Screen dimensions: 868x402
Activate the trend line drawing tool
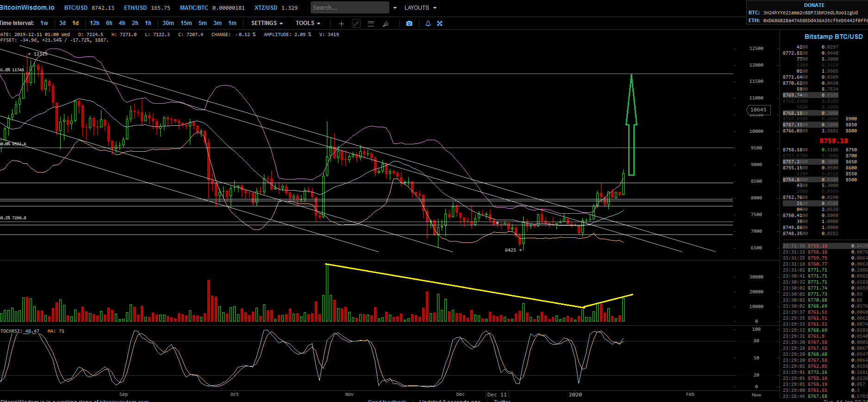(x=356, y=24)
